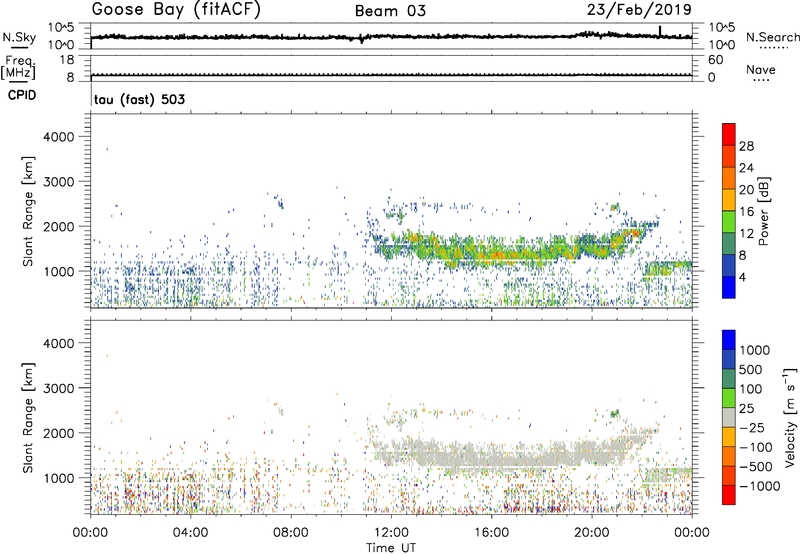Click the Power panel 'Slant Range [km]' label

point(28,211)
